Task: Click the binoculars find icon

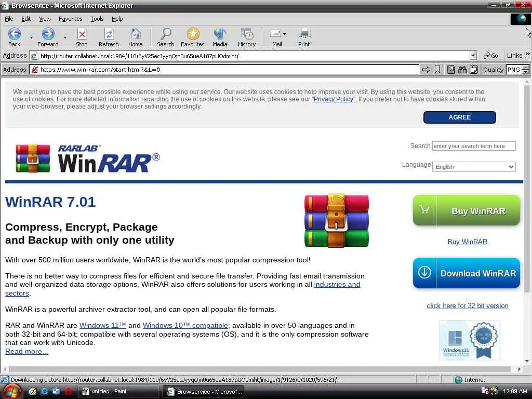Action: coord(462,70)
